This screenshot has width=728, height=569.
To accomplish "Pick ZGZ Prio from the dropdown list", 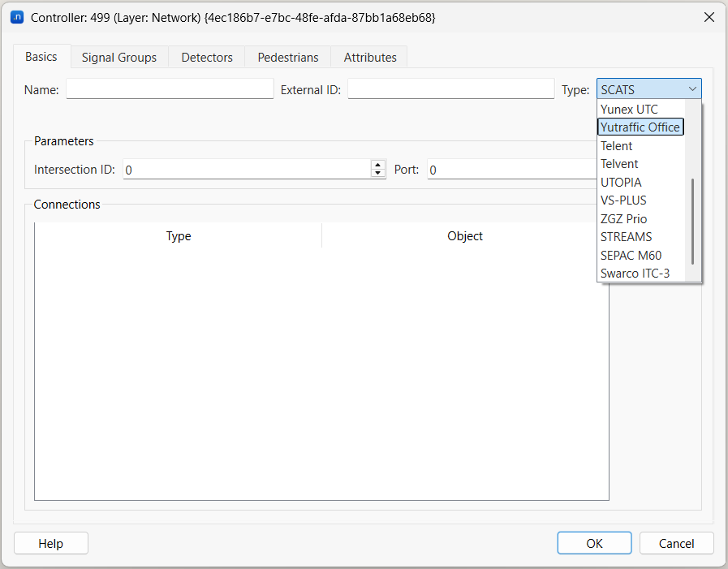I will pos(640,219).
